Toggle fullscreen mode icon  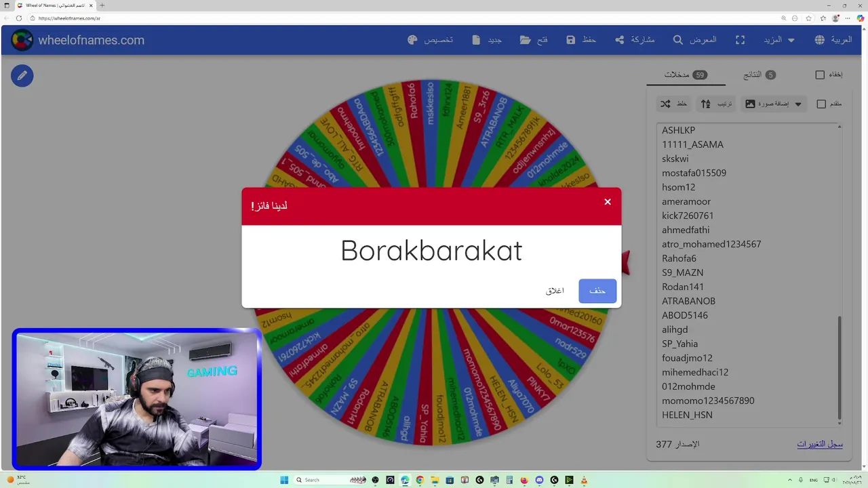point(741,40)
